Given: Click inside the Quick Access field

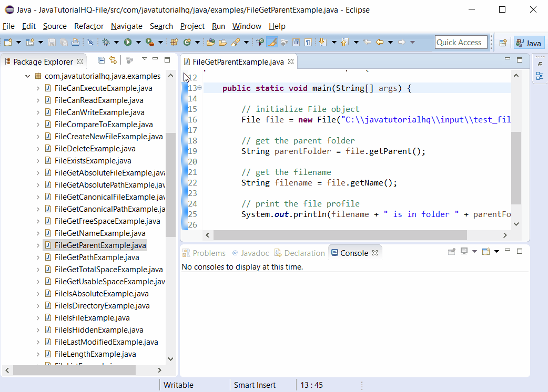Looking at the screenshot, I should tap(461, 42).
